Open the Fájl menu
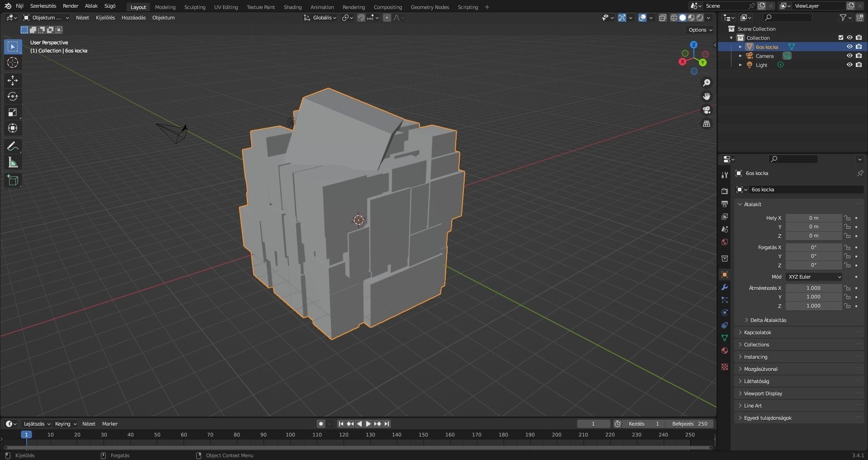Screen dimensions: 868x460 (19, 6)
